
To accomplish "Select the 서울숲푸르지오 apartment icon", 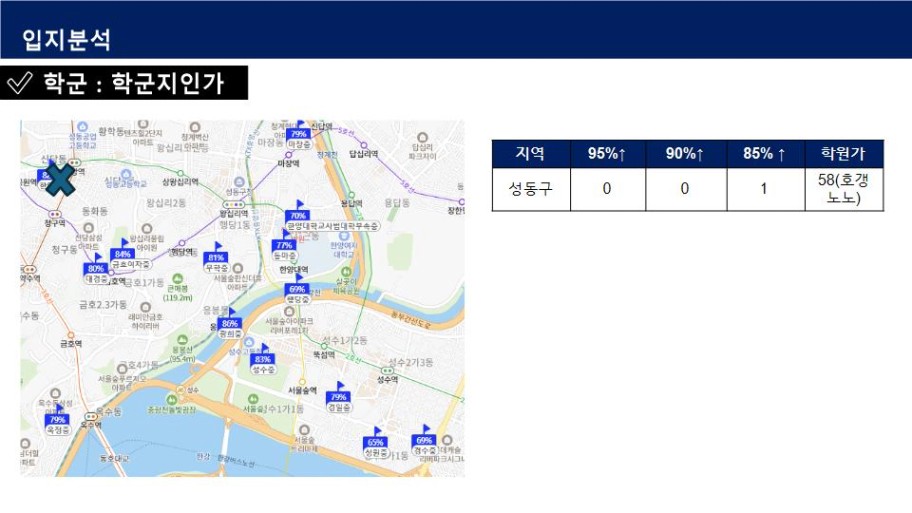I will [x=122, y=368].
